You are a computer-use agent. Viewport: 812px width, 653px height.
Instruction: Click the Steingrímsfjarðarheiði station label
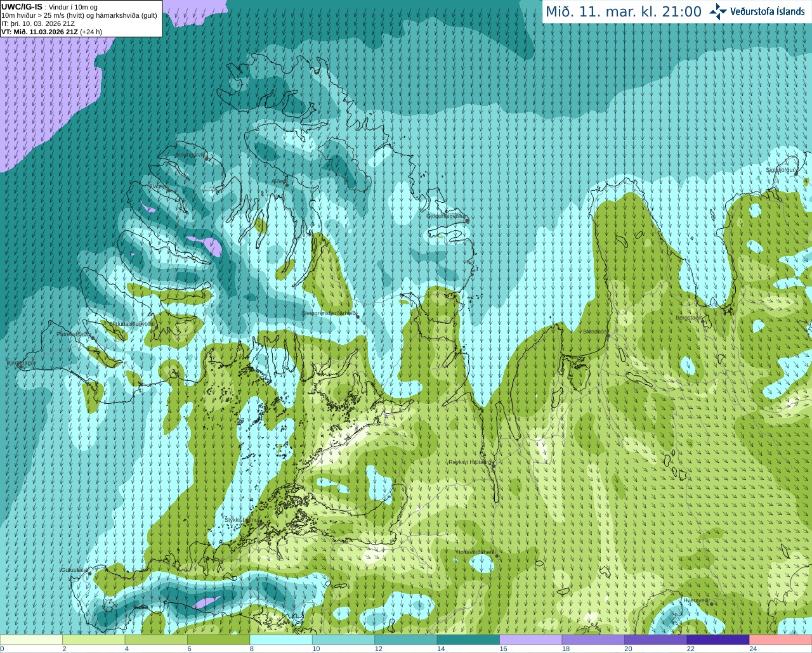pos(329,313)
